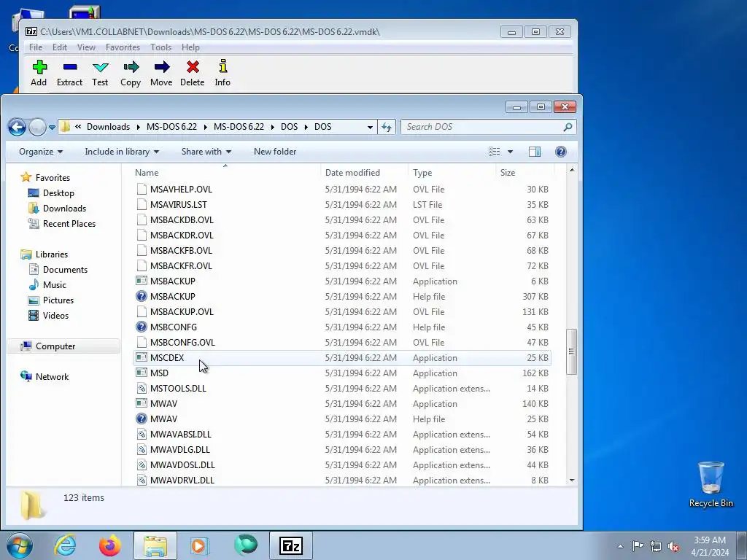Click the Delete icon in 7-Zip
The image size is (747, 560).
click(193, 67)
